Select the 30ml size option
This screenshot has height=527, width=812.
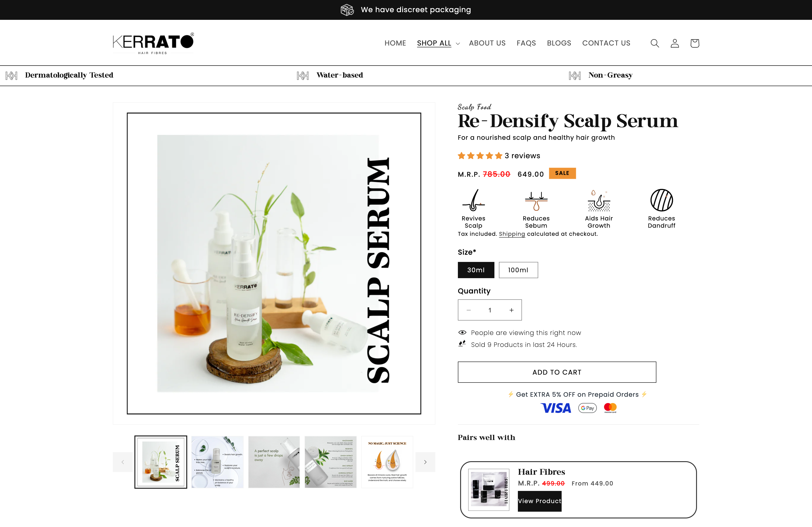tap(476, 270)
